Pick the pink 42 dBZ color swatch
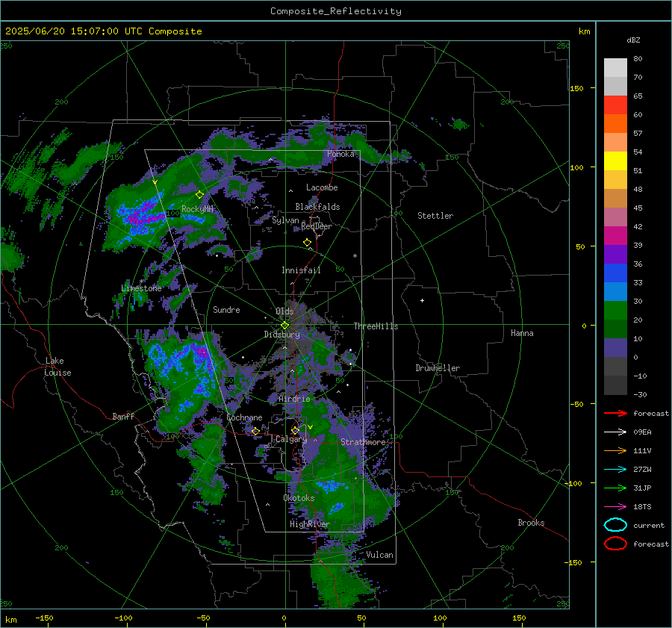 click(615, 217)
